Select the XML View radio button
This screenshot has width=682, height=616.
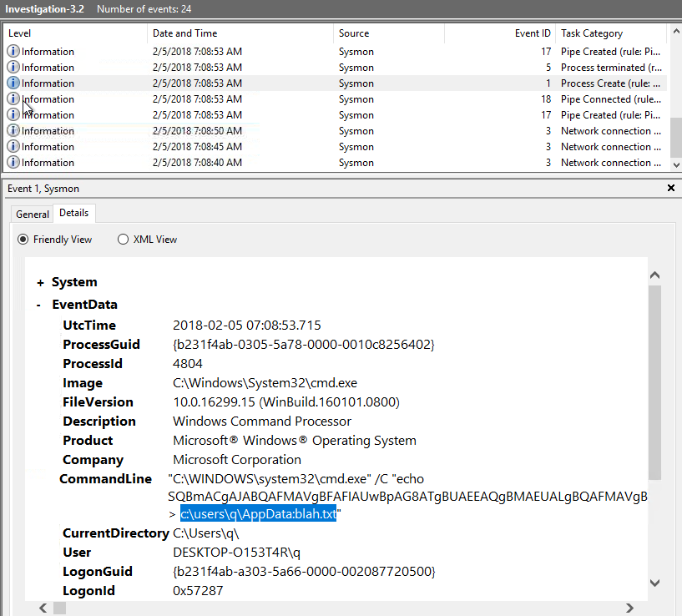coord(123,240)
